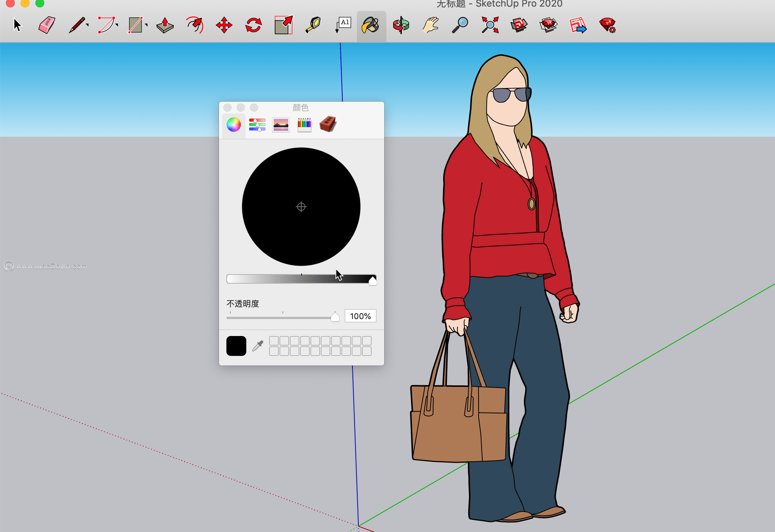Select the Tape Measure tool
Image resolution: width=775 pixels, height=532 pixels.
(x=313, y=25)
